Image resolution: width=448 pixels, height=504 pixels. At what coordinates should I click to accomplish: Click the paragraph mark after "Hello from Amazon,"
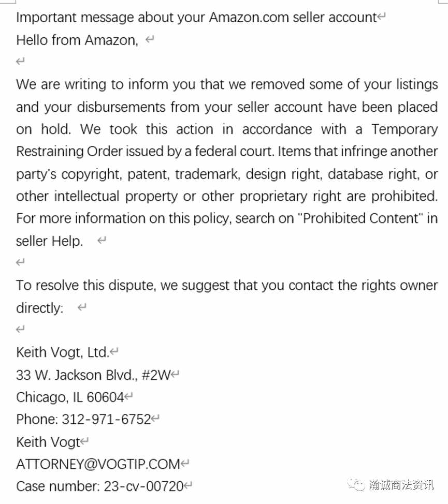click(x=150, y=40)
